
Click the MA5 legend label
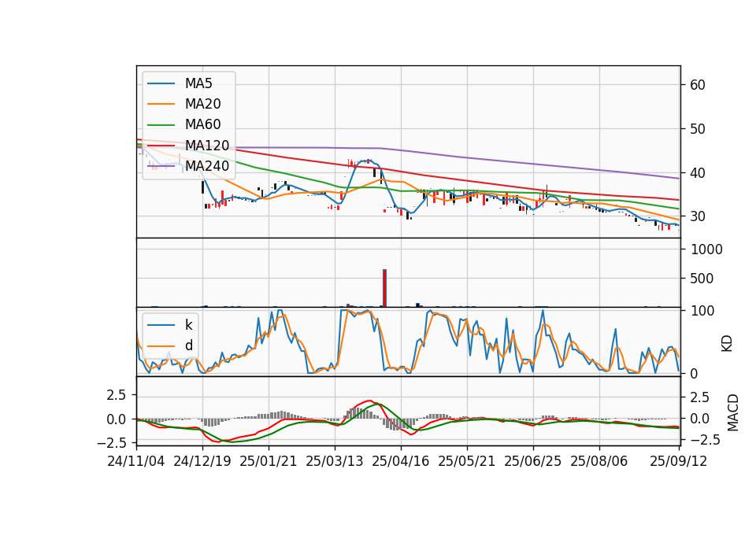198,83
